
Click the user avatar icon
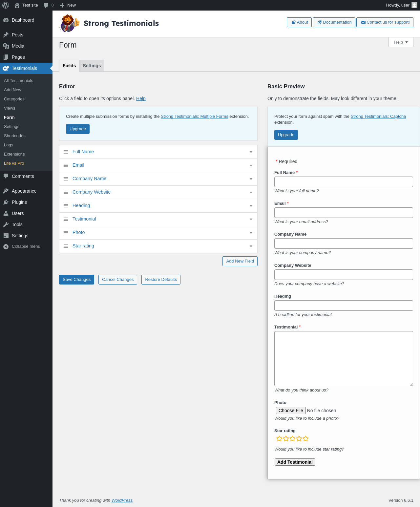tap(414, 5)
